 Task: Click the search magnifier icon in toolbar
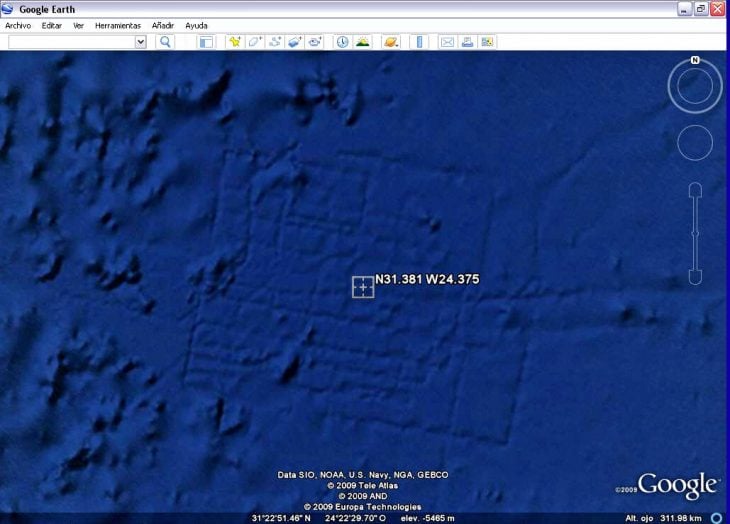click(x=165, y=42)
